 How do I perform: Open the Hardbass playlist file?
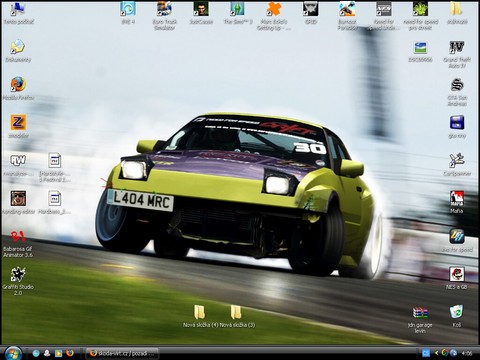point(55,199)
